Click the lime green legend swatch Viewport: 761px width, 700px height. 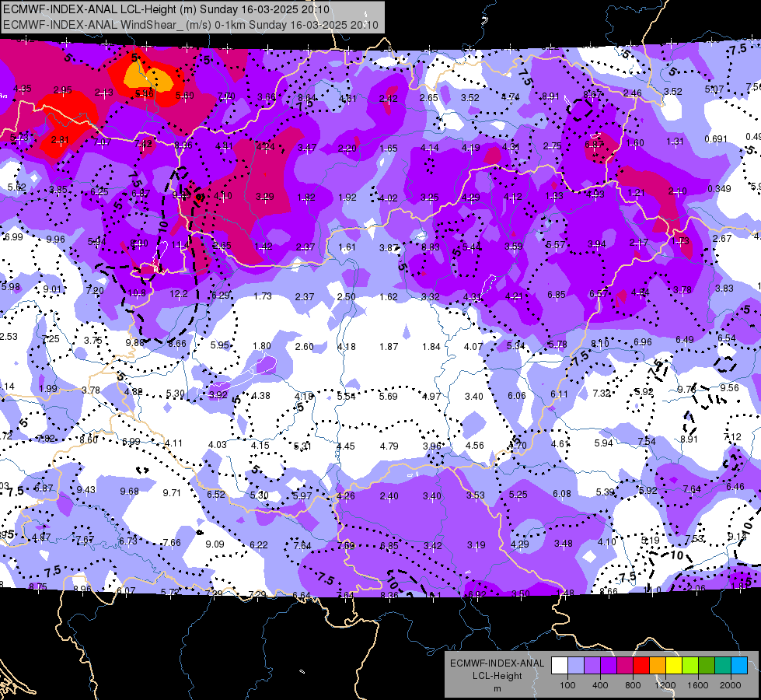coord(690,666)
